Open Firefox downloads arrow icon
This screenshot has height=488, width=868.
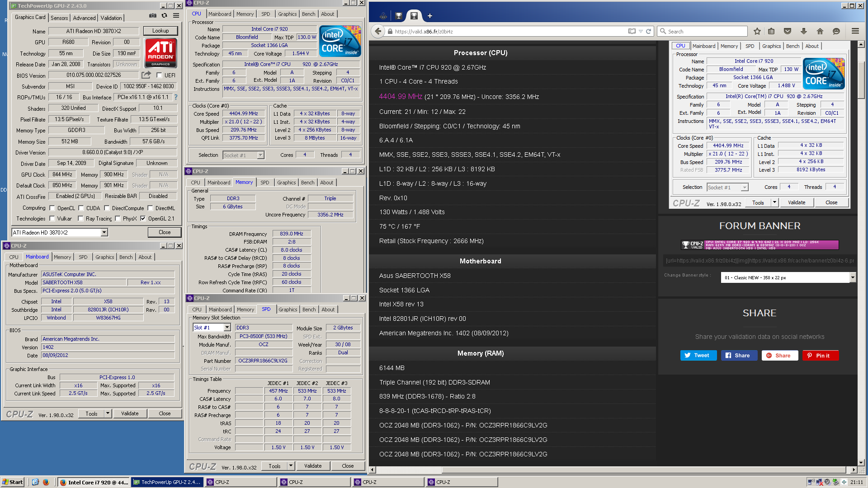(x=803, y=31)
